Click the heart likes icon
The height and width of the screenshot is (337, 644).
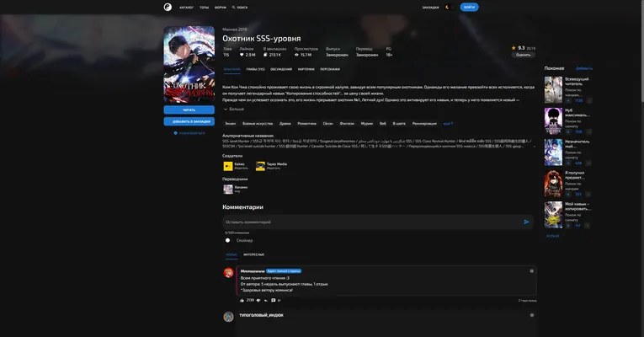(242, 55)
